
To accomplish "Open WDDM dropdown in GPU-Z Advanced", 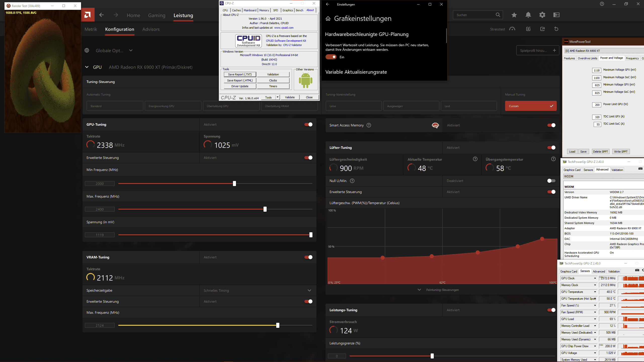I will point(603,176).
